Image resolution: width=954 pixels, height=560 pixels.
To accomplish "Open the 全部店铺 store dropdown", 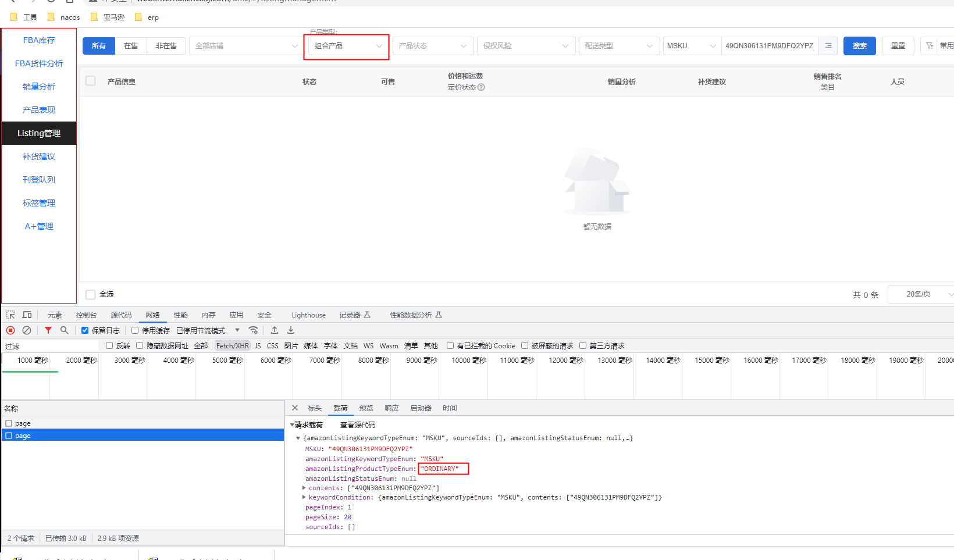I will 245,45.
